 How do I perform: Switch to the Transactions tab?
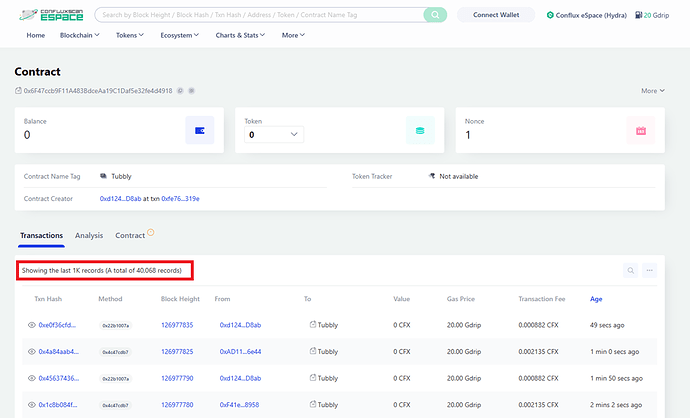(41, 235)
